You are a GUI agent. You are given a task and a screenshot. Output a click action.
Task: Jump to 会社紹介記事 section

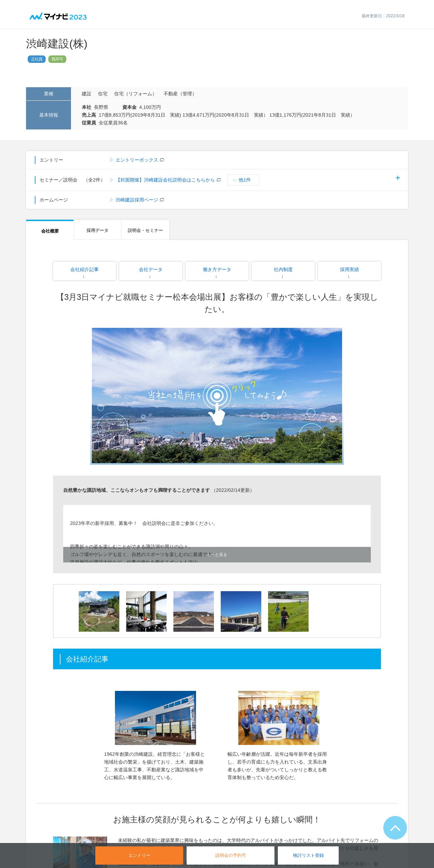[x=85, y=271]
